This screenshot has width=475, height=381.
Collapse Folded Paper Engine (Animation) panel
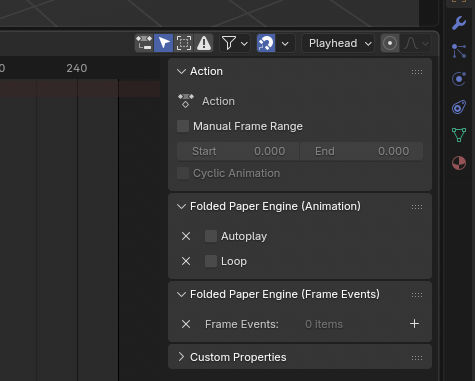click(181, 206)
